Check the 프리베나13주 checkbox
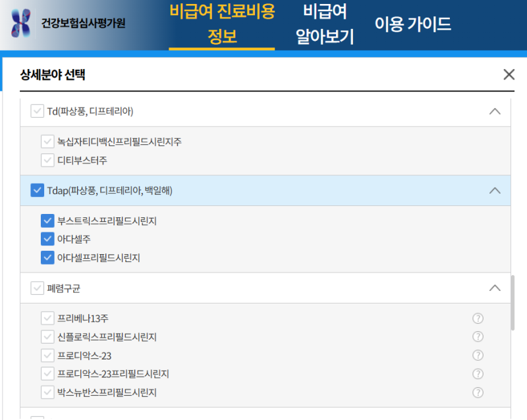The height and width of the screenshot is (420, 527). [x=47, y=318]
